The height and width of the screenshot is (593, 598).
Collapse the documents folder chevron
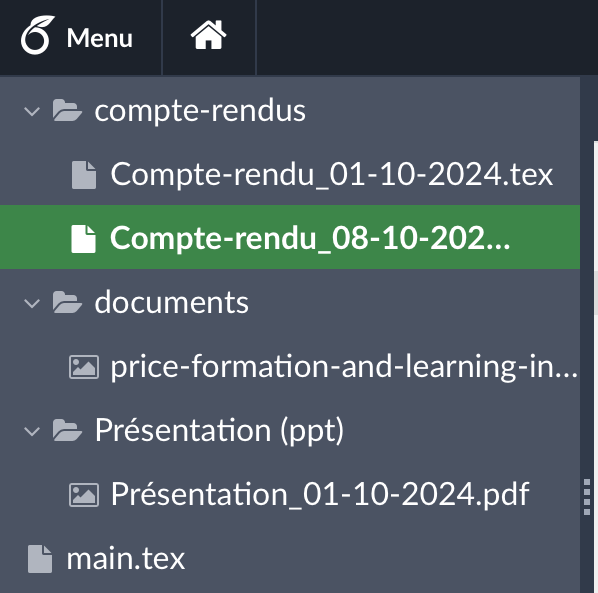click(32, 304)
